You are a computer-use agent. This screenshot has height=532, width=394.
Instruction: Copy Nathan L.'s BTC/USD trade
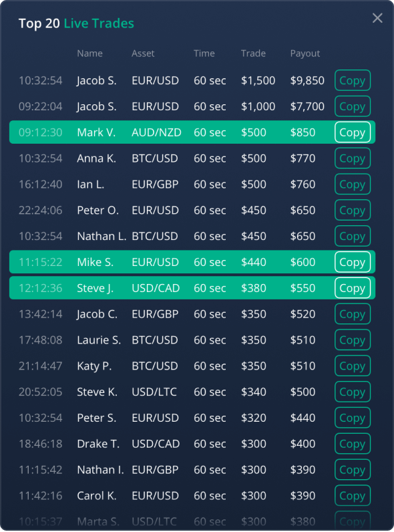tap(353, 236)
